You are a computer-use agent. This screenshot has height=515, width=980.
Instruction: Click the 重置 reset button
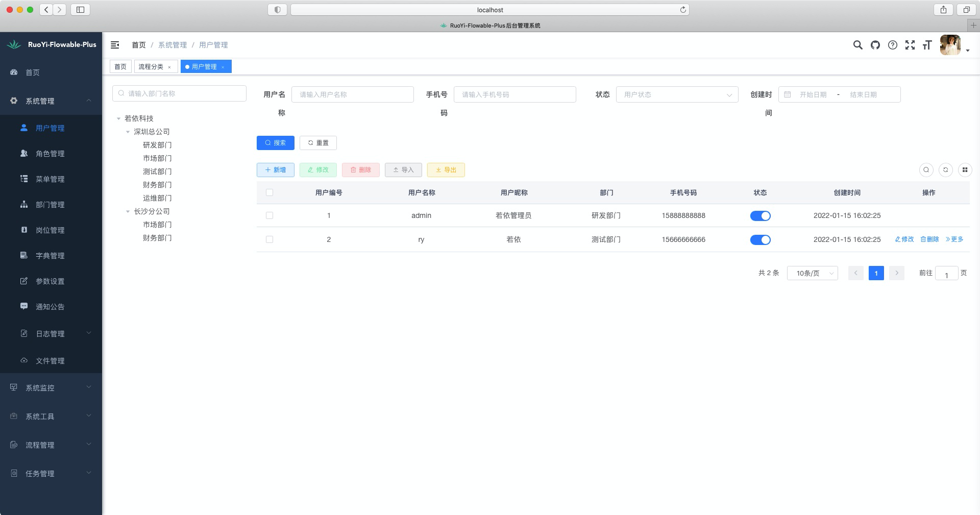(x=318, y=143)
